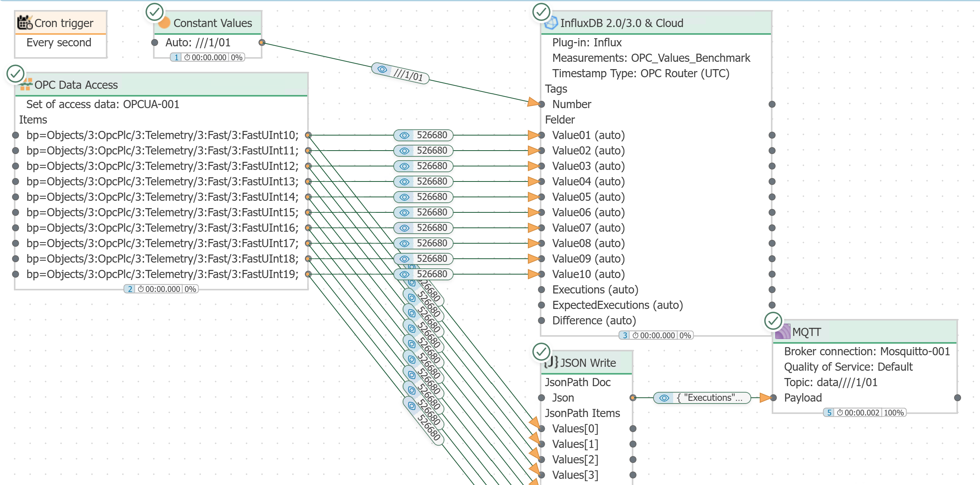Click the OPC Data Access block icon
This screenshot has height=485, width=980.
coord(26,85)
